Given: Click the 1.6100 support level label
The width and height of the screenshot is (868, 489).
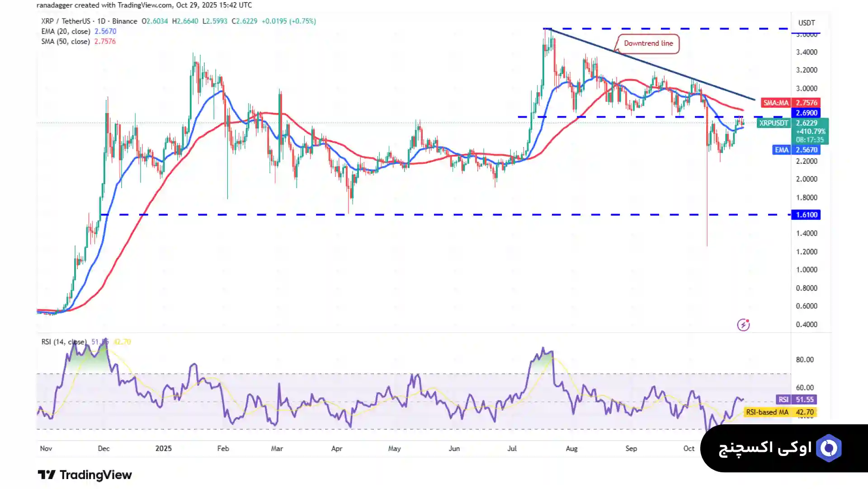Looking at the screenshot, I should [x=806, y=215].
